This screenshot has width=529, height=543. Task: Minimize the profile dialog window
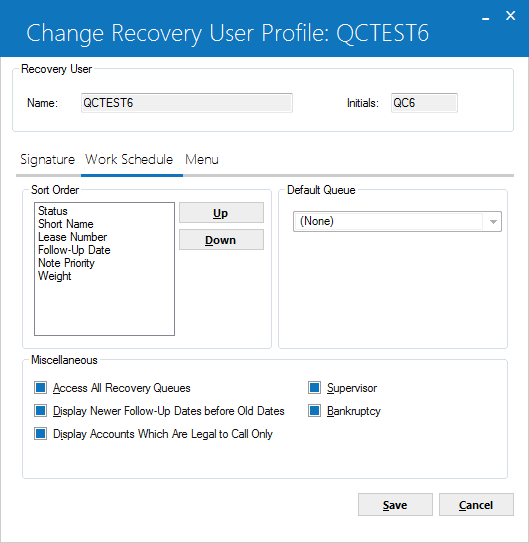point(486,16)
